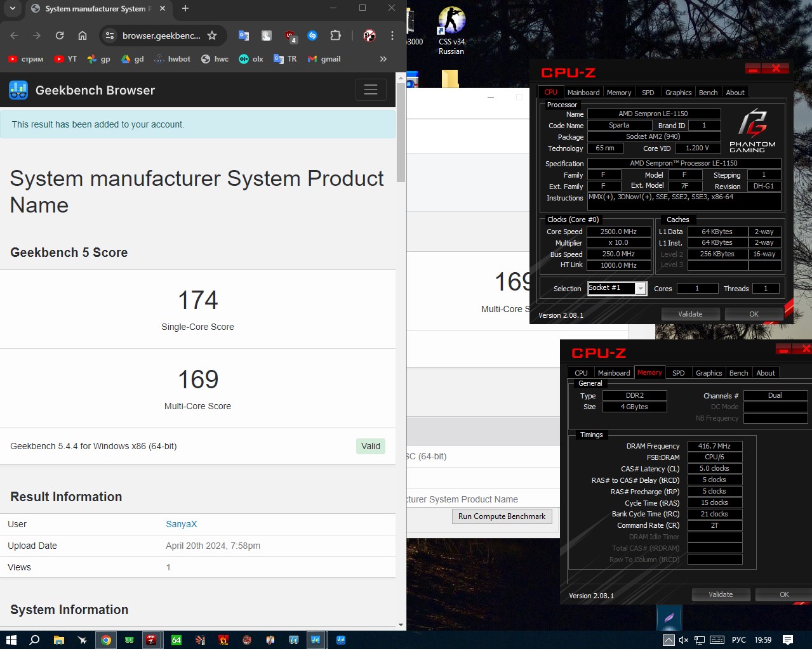This screenshot has width=812, height=649.
Task: Open the olx bookmark
Action: (x=251, y=59)
